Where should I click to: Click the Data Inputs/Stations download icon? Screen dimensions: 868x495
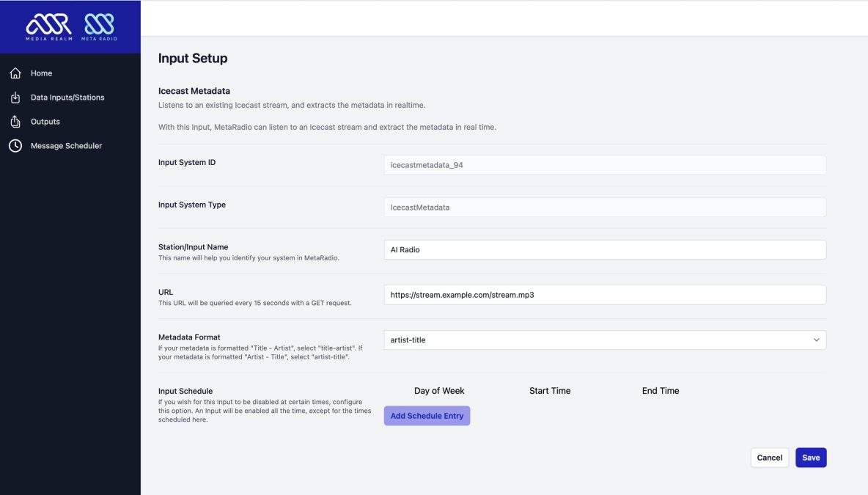[x=15, y=98]
